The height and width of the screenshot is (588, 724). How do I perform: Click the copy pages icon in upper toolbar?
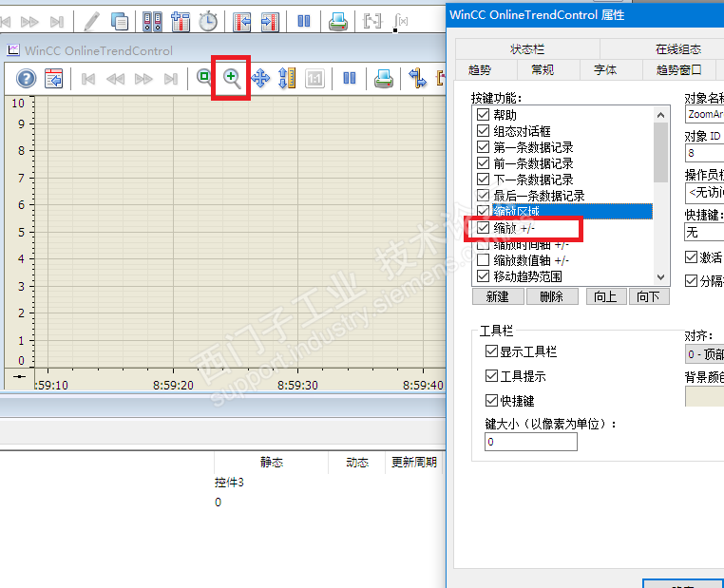click(120, 21)
